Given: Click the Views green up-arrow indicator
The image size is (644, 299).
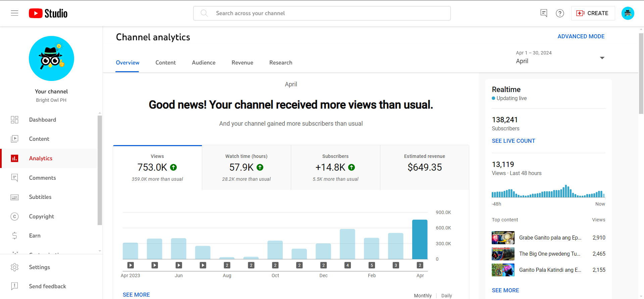Looking at the screenshot, I should [173, 167].
